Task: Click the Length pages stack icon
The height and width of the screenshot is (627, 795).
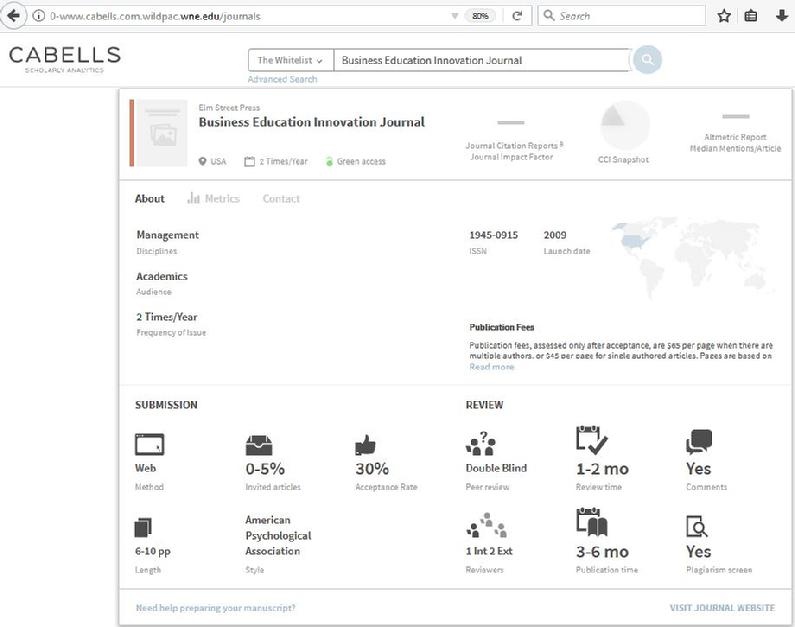Action: (143, 527)
